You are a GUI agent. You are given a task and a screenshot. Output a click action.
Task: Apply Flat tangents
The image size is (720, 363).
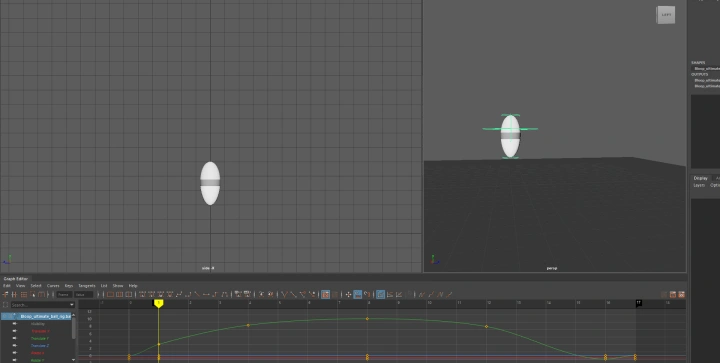206,295
